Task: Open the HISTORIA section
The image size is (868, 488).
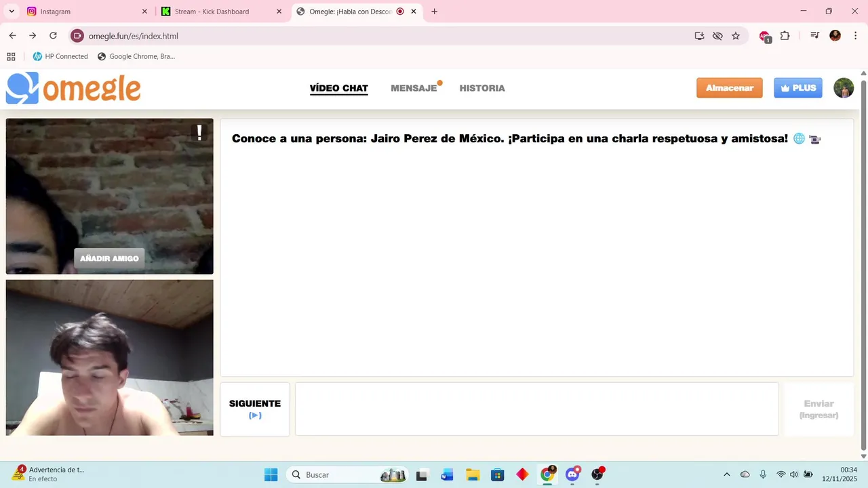Action: coord(482,88)
